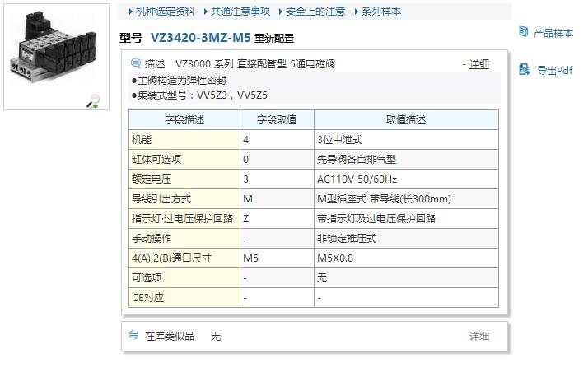The width and height of the screenshot is (588, 367).
Task: Click the 产品样本 text label
Action: 553,33
